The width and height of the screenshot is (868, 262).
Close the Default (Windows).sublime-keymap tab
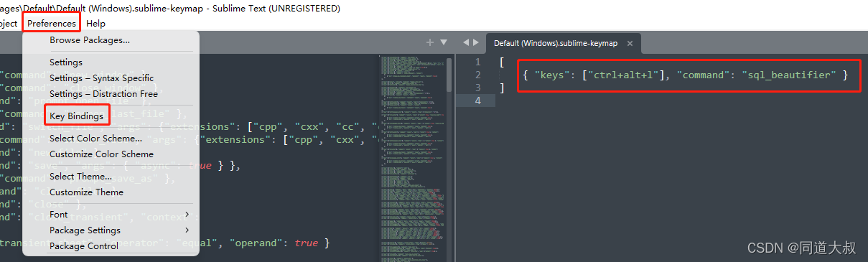point(630,43)
